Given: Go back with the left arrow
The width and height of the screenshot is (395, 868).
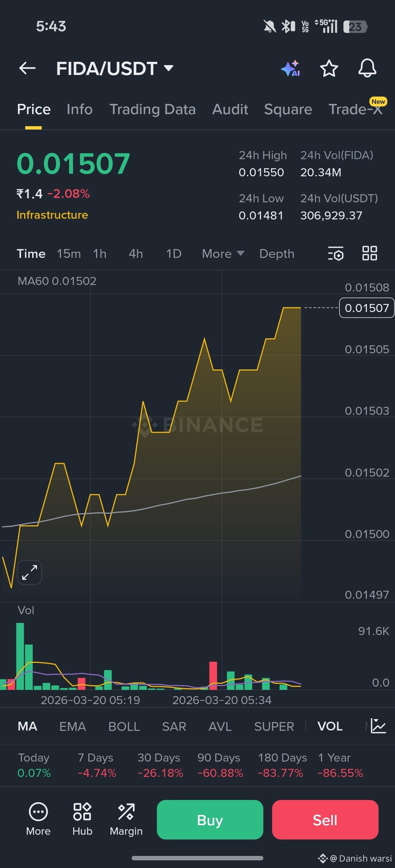Looking at the screenshot, I should click(27, 68).
